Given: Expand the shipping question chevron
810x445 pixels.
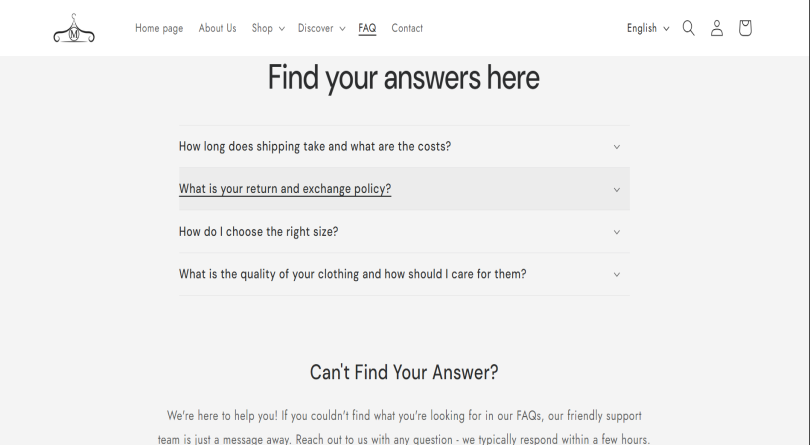Looking at the screenshot, I should click(x=616, y=147).
